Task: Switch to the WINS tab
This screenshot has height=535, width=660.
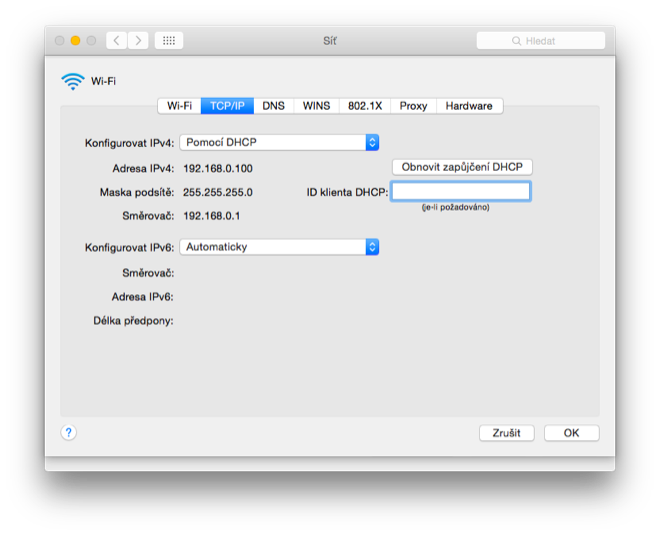Action: (x=317, y=106)
